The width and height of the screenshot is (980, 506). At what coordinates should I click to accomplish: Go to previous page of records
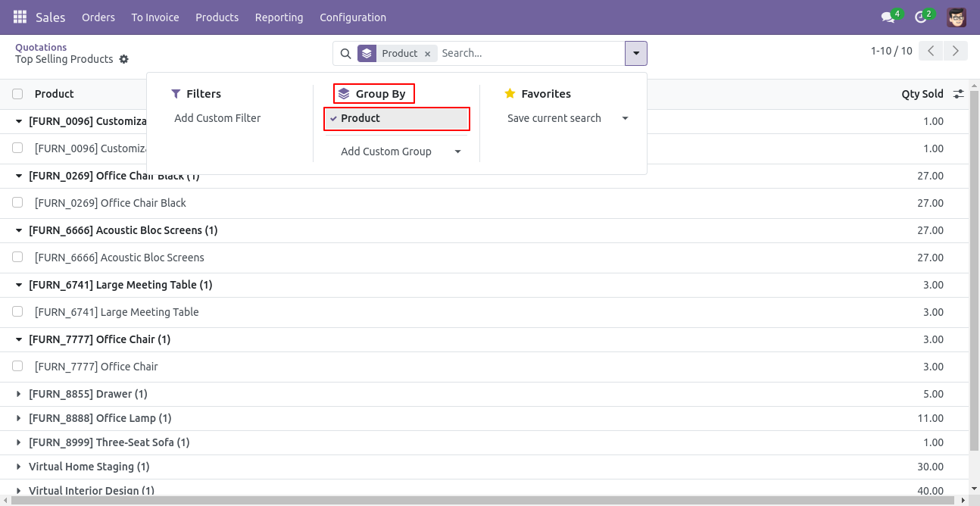click(x=931, y=51)
